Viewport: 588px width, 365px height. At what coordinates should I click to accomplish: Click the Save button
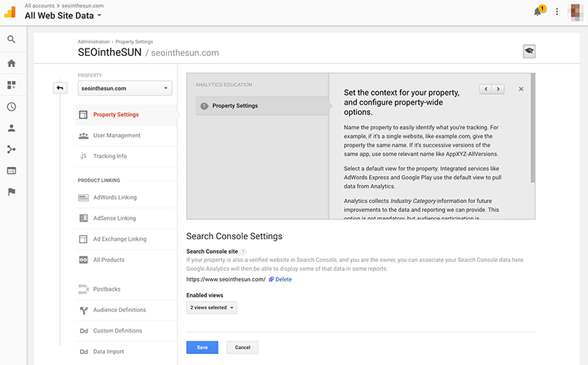click(202, 347)
